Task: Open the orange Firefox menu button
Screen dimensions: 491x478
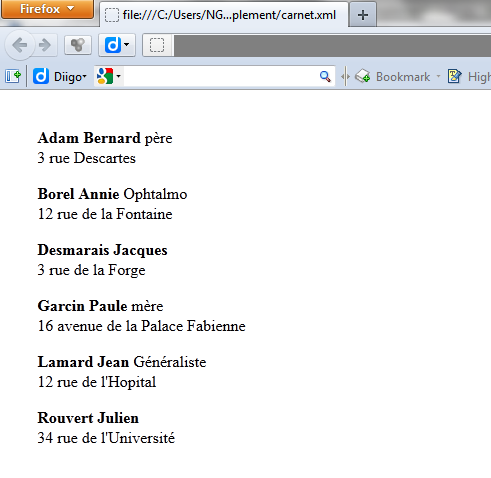Action: click(x=47, y=9)
